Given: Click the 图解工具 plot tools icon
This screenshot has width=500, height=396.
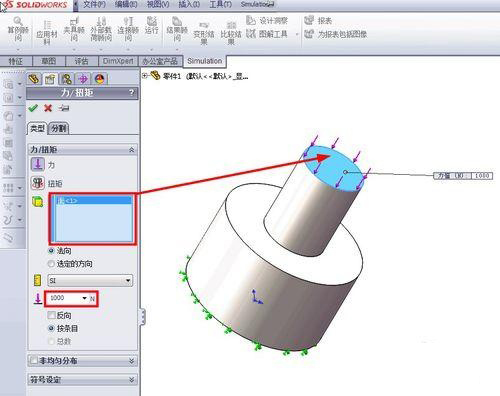Looking at the screenshot, I should [251, 34].
